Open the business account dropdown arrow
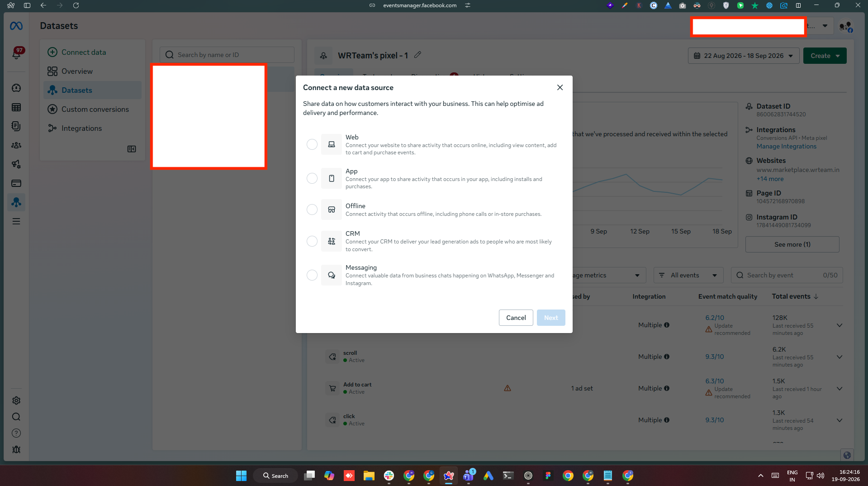 point(825,26)
